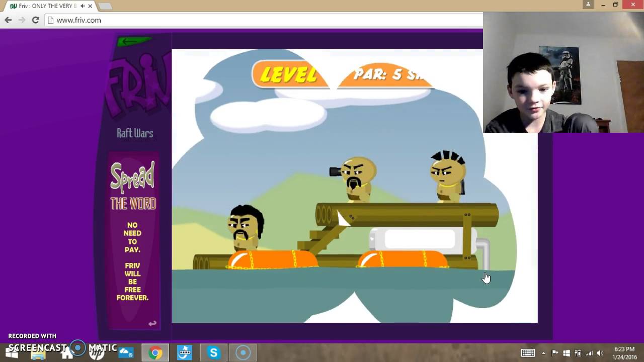Click the Friv logo in sidebar
This screenshot has height=362, width=644.
click(137, 84)
